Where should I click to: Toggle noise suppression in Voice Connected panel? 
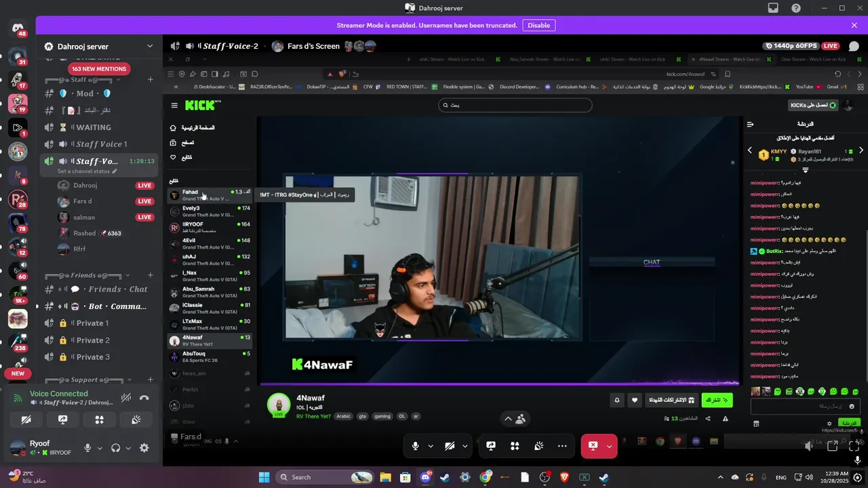[125, 398]
